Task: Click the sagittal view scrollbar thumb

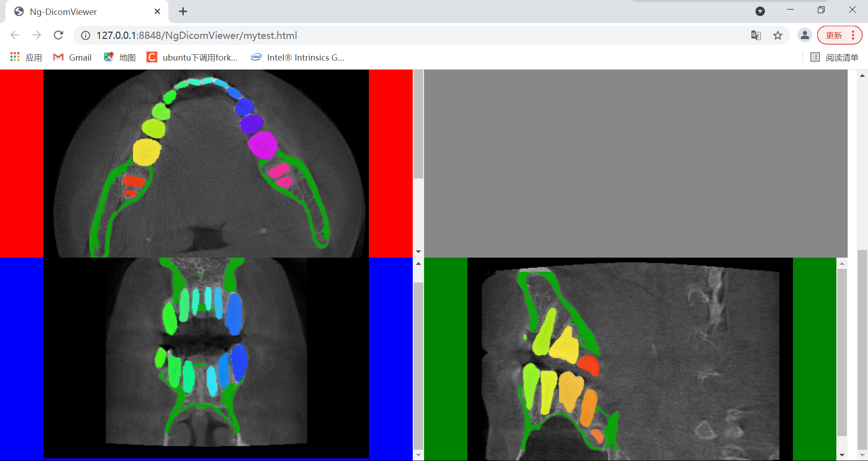Action: click(x=842, y=353)
